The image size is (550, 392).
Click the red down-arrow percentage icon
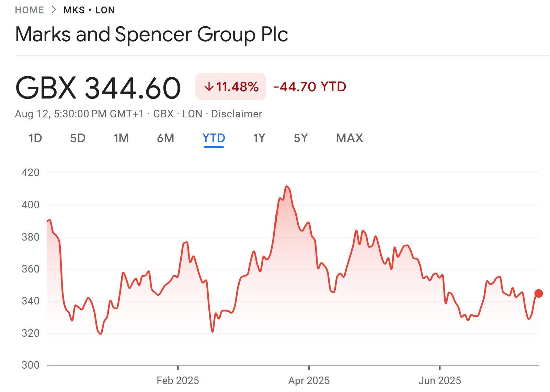[209, 87]
